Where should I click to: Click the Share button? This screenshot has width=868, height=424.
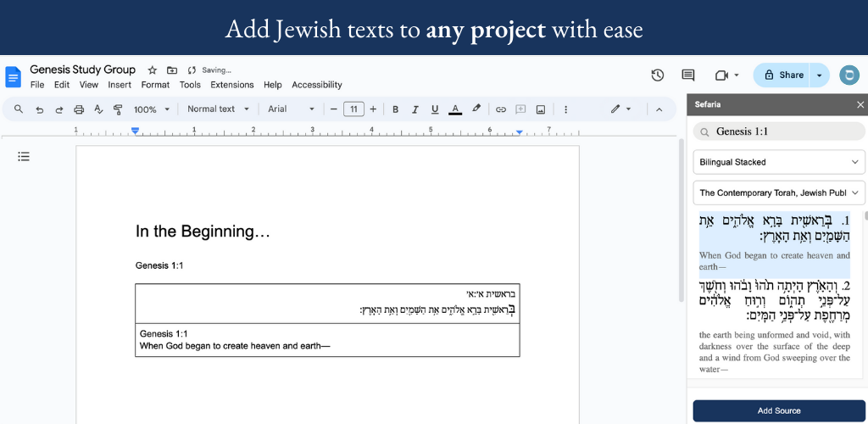pyautogui.click(x=782, y=75)
